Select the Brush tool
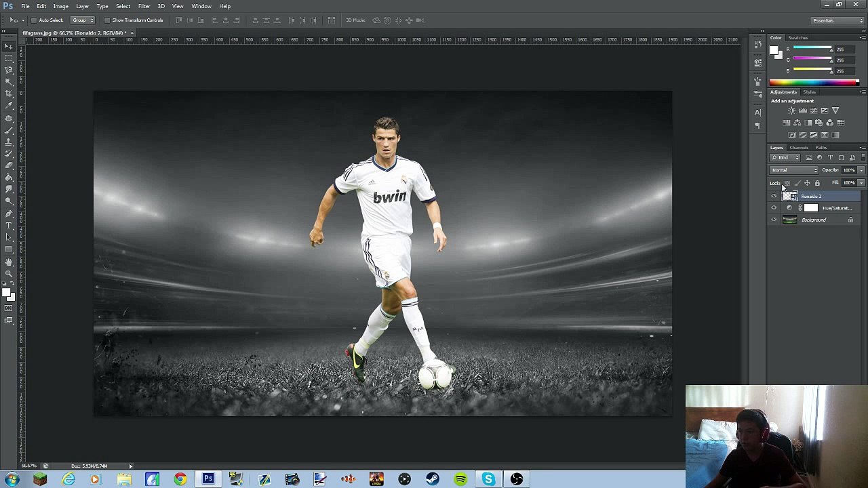This screenshot has width=868, height=488. [x=9, y=129]
